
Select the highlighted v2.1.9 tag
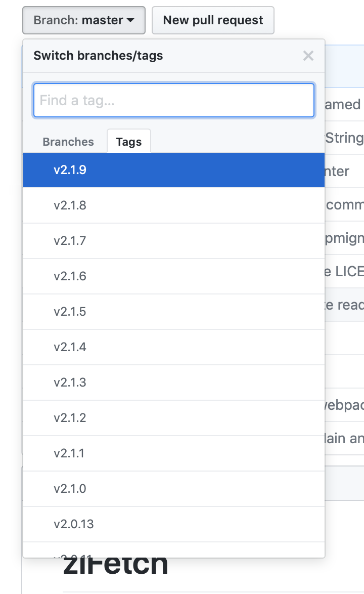[x=174, y=170]
